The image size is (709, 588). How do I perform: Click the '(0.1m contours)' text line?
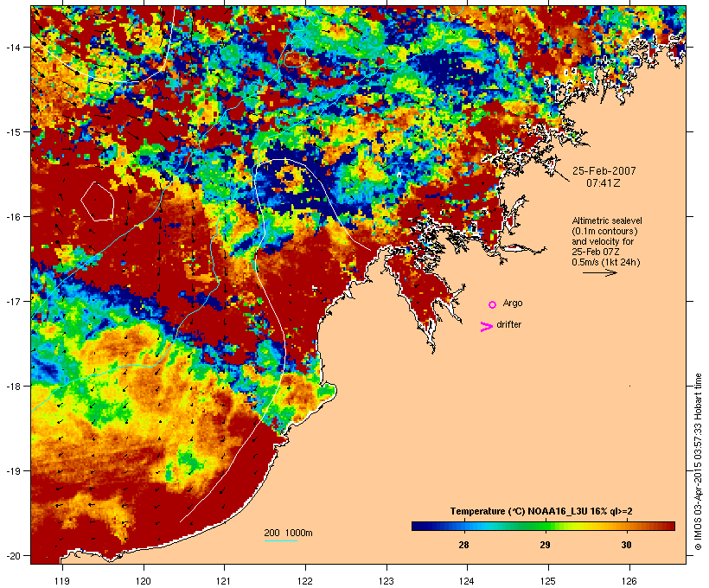coord(604,231)
